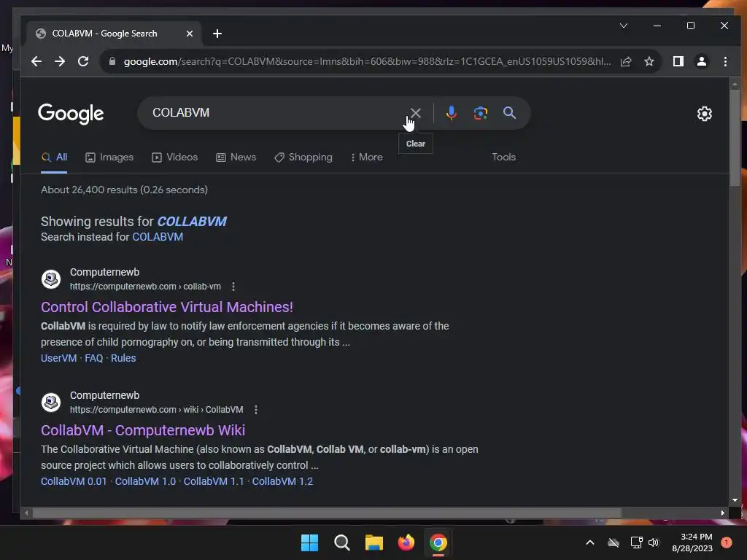
Task: Open the site lock icon in address bar
Action: coord(112,61)
